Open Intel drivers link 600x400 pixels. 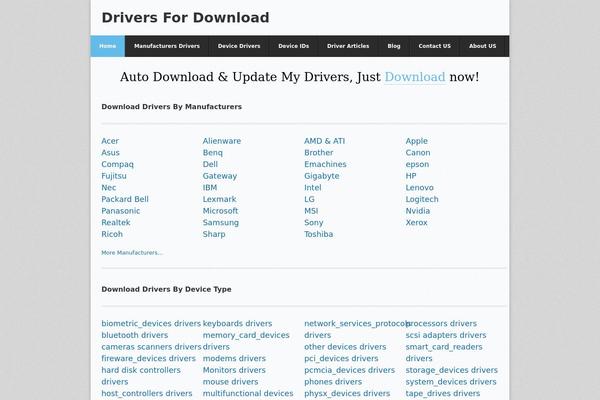click(x=313, y=188)
